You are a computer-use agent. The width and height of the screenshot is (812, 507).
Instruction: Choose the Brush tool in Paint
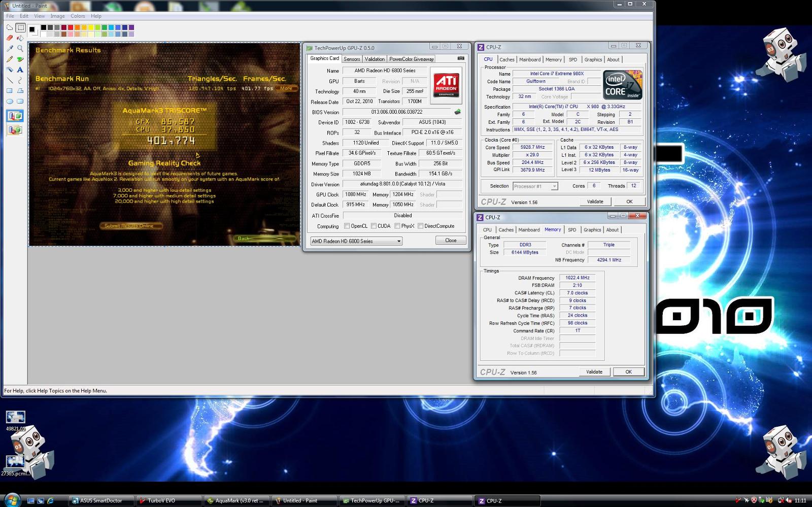tap(20, 59)
